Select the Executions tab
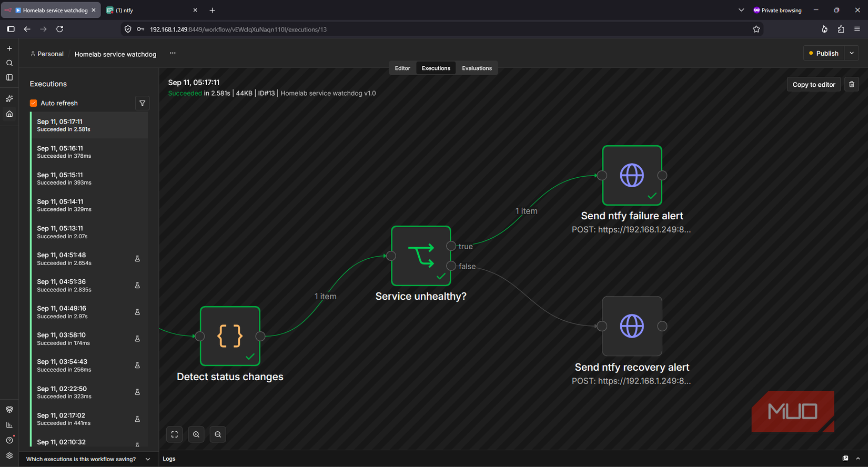This screenshot has height=467, width=868. click(436, 68)
